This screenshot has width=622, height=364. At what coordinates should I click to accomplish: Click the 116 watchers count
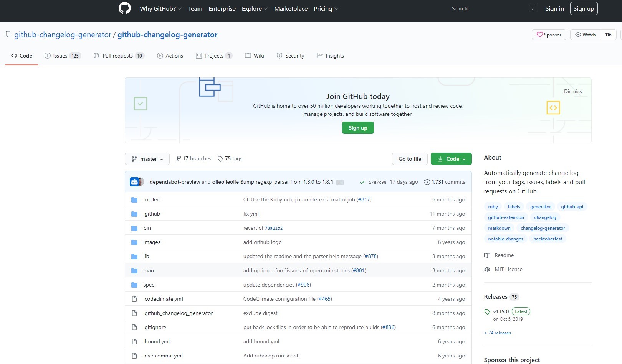(x=608, y=35)
